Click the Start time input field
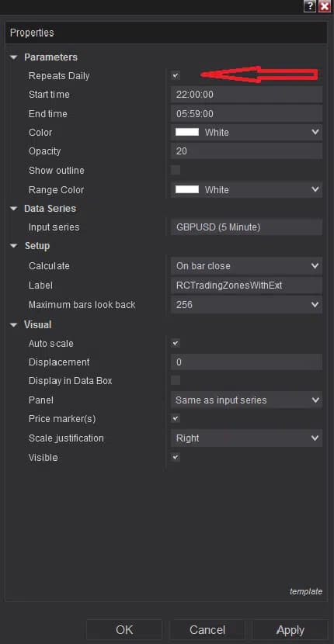Image resolution: width=334 pixels, height=644 pixels. tap(246, 95)
